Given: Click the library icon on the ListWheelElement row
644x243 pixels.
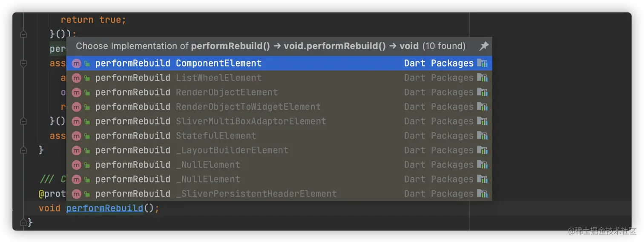Looking at the screenshot, I should pyautogui.click(x=483, y=78).
